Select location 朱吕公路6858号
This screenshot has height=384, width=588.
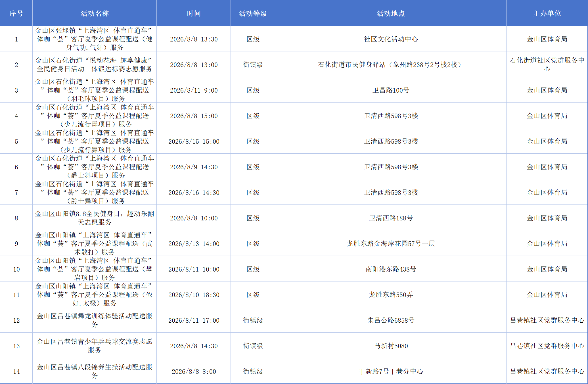click(391, 320)
